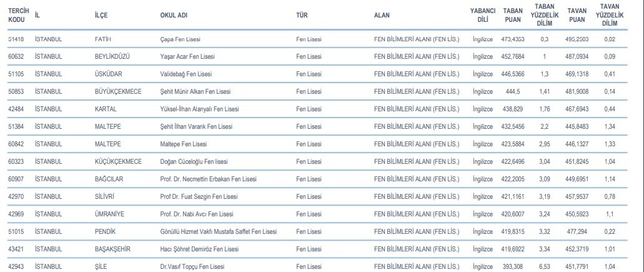This screenshot has height=272, width=644.
Task: Click the OKUL ADI column header
Action: coord(173,16)
